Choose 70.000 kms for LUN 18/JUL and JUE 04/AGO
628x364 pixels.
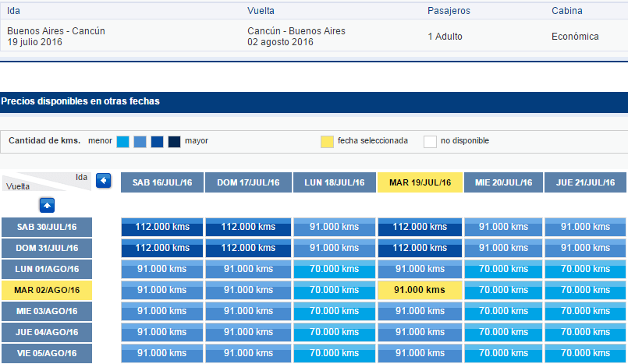pos(335,332)
